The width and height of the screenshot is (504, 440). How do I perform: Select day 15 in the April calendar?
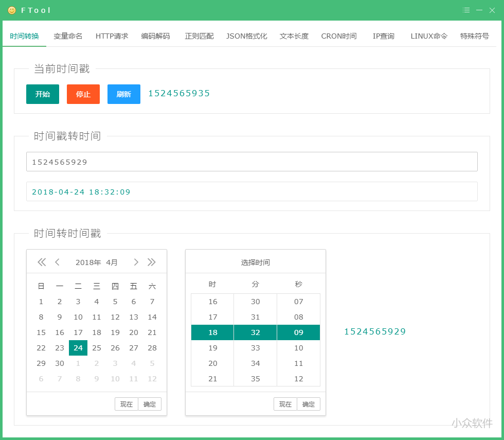[x=41, y=332]
